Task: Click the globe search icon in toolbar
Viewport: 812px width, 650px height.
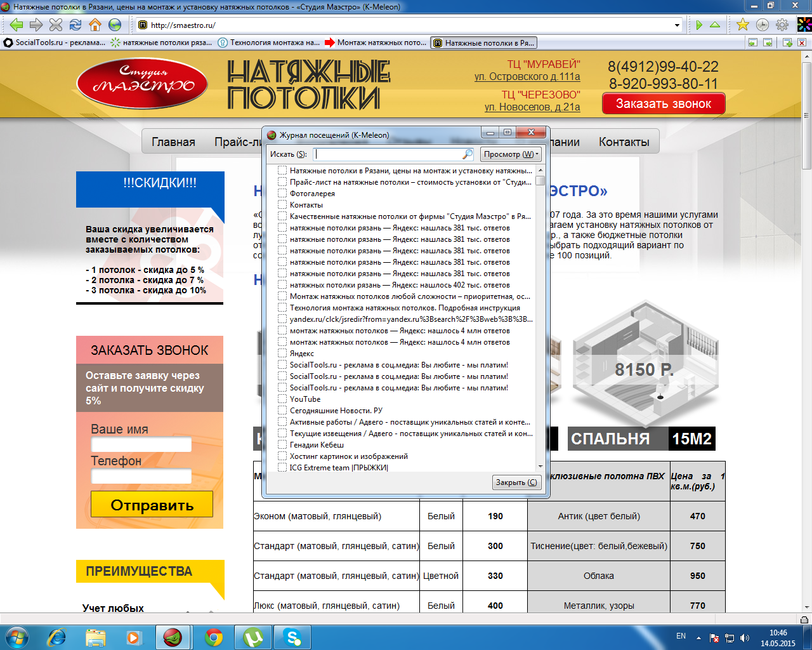Action: pos(115,25)
